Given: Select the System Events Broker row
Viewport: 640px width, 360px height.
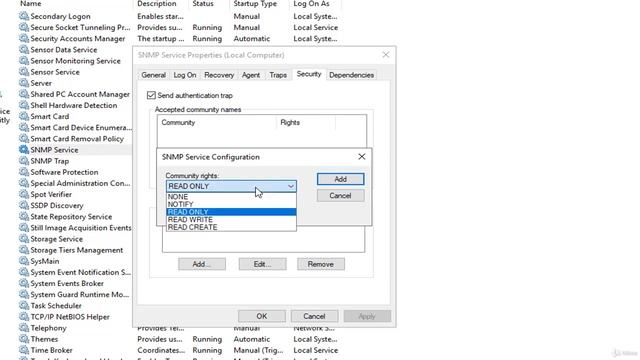Looking at the screenshot, I should coord(76,283).
